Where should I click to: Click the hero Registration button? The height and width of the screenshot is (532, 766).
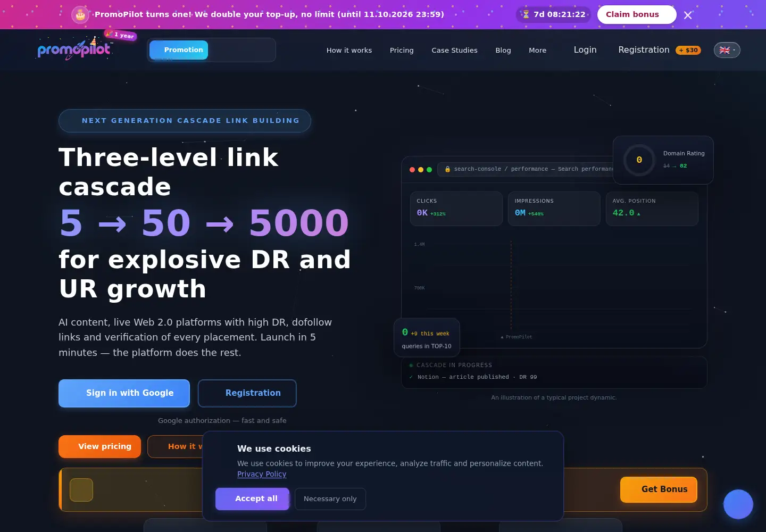pyautogui.click(x=247, y=393)
